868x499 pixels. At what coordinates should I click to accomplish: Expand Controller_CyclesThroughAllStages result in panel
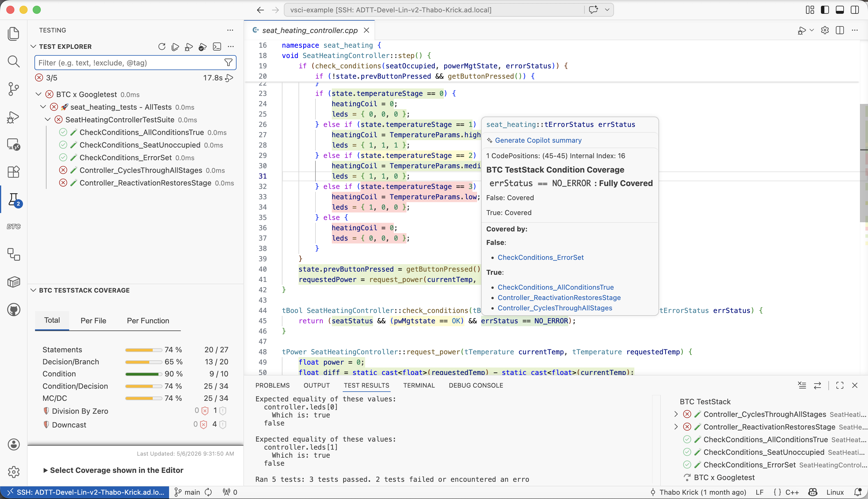pyautogui.click(x=676, y=414)
